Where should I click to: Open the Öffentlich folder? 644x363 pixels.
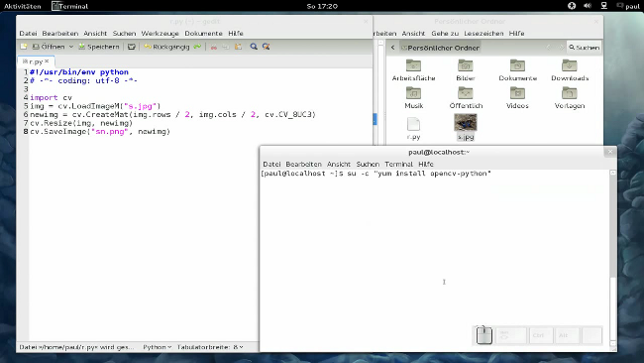click(466, 98)
